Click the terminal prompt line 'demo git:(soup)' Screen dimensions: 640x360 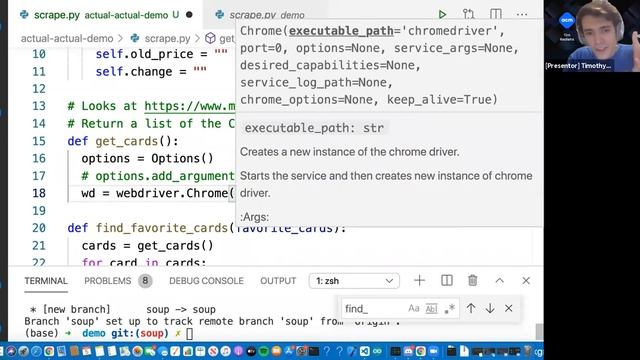125,333
